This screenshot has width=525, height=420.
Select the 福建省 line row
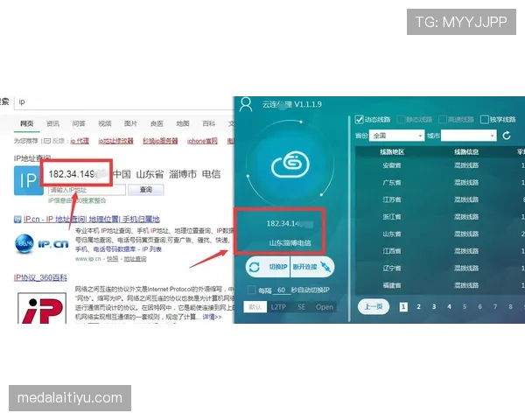440,285
